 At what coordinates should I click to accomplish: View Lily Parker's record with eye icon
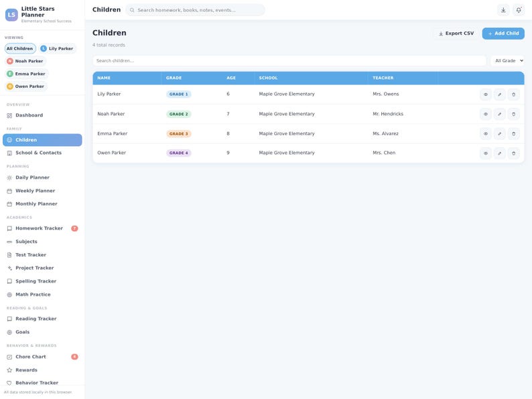coord(486,94)
